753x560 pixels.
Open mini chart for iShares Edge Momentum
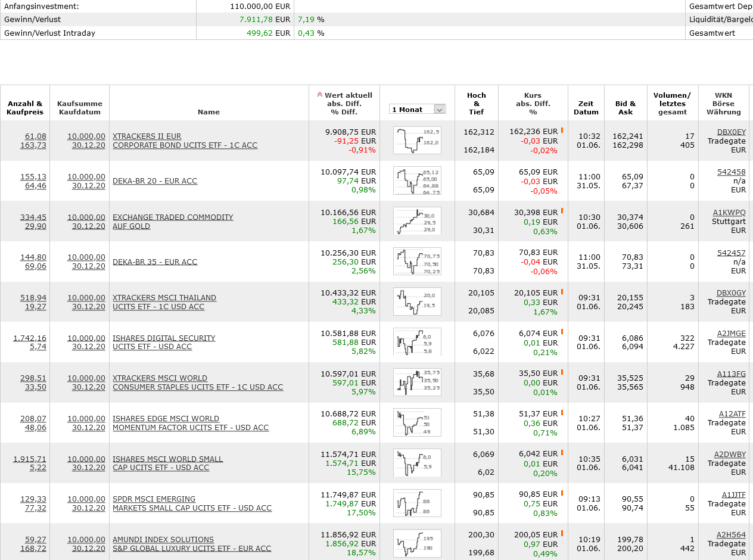(x=417, y=423)
